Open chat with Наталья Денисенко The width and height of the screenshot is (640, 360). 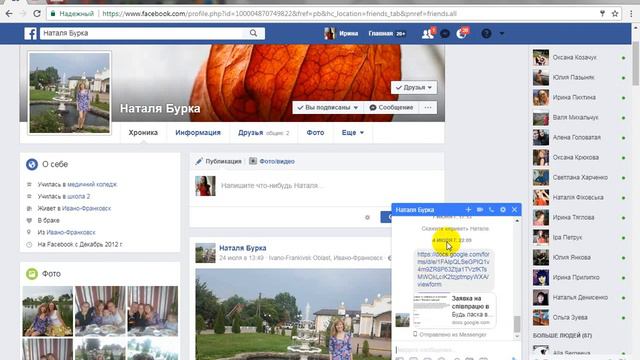[579, 298]
